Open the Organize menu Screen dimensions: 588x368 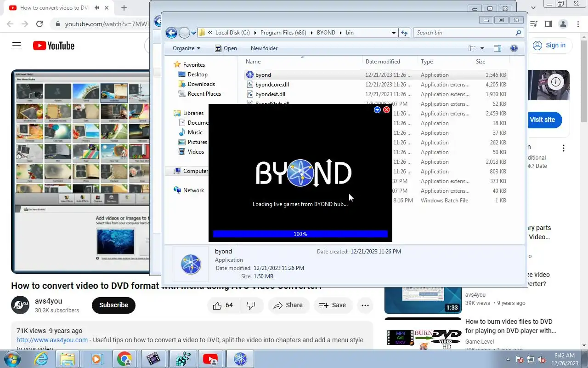(x=186, y=48)
